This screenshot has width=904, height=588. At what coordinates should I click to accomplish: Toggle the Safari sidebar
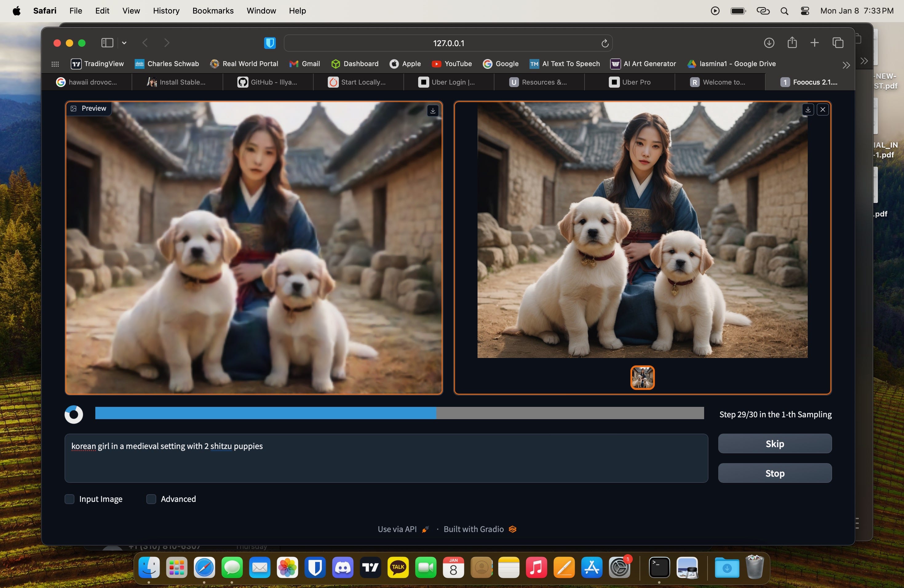point(107,42)
